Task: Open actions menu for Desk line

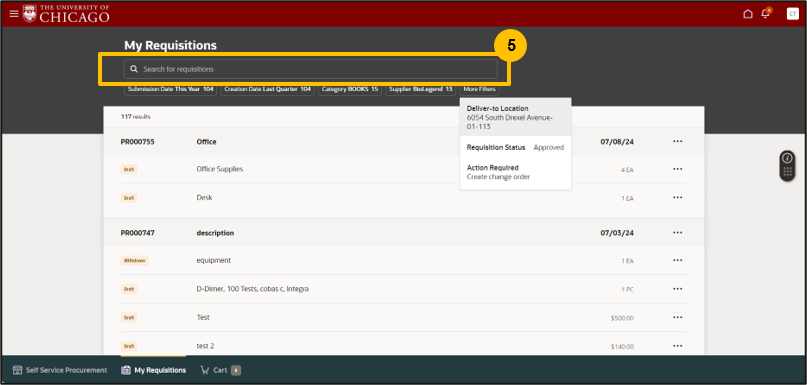Action: point(677,198)
